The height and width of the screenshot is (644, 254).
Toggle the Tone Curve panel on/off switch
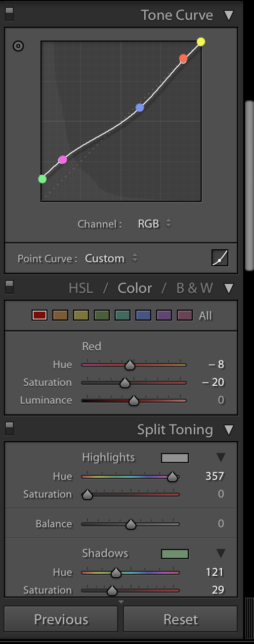(x=9, y=14)
